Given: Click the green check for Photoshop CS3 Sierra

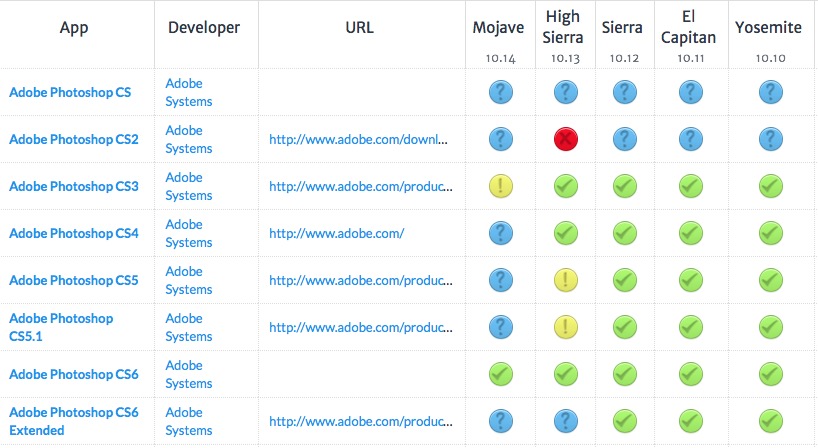Looking at the screenshot, I should pos(625,186).
